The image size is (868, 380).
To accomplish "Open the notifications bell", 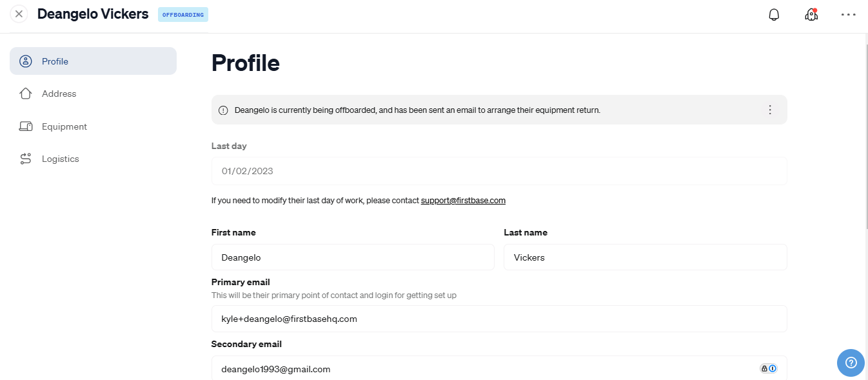I will pos(774,15).
